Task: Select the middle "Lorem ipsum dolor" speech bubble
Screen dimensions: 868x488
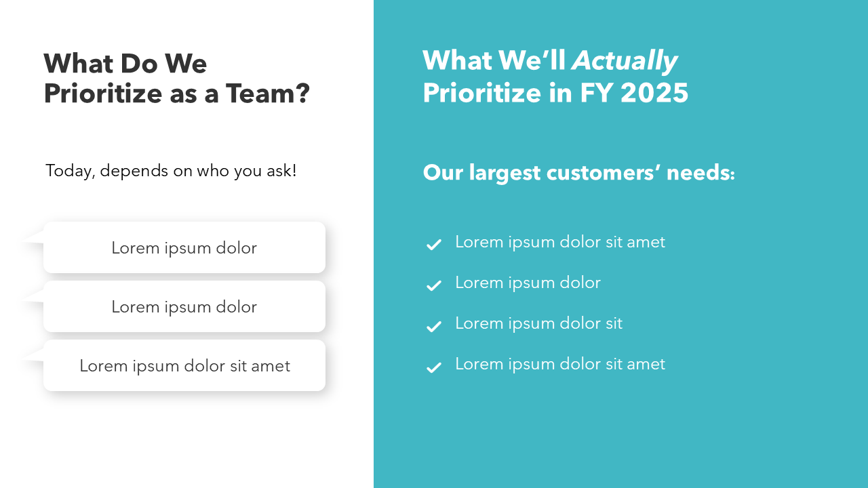Action: point(184,307)
